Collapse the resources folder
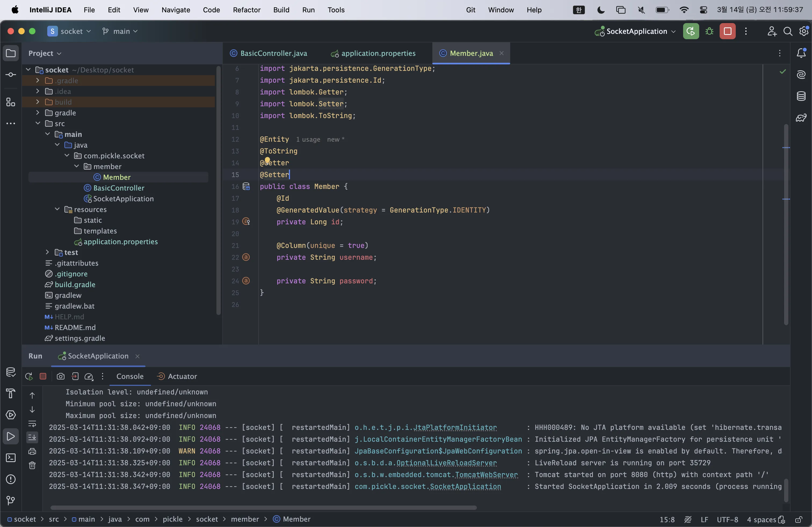This screenshot has height=527, width=812. (x=57, y=209)
